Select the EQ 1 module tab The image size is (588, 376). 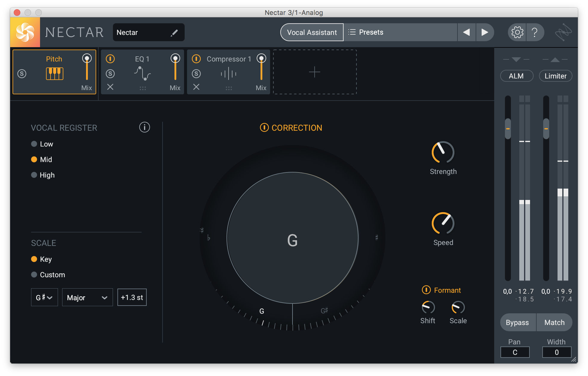142,72
